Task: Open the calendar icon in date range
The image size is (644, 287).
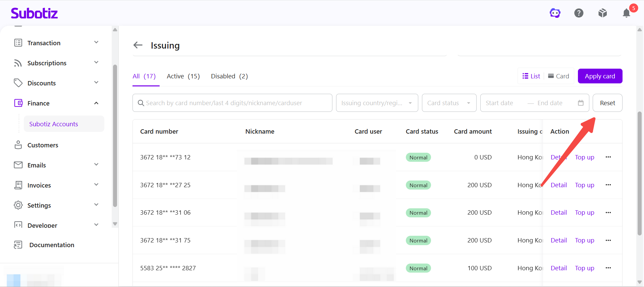Action: coord(581,103)
